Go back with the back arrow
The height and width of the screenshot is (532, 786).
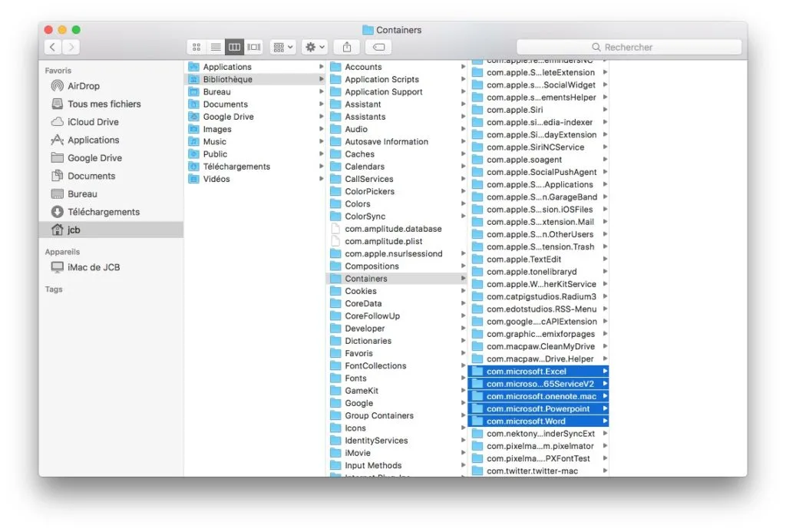[53, 47]
